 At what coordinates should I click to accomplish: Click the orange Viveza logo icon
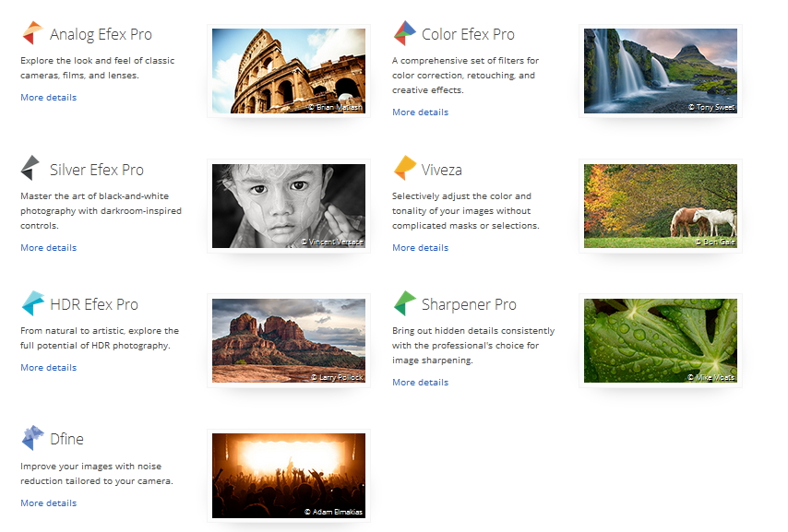tap(404, 169)
